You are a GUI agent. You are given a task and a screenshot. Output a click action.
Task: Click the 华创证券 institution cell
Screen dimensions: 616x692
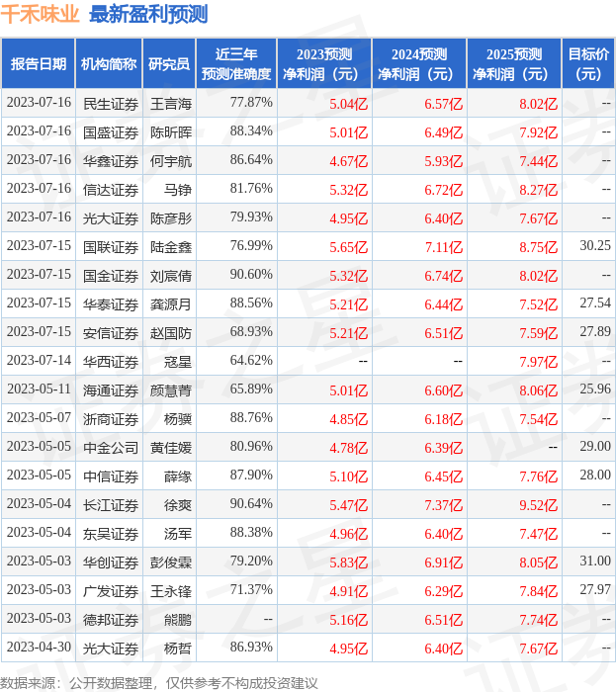coord(111,563)
